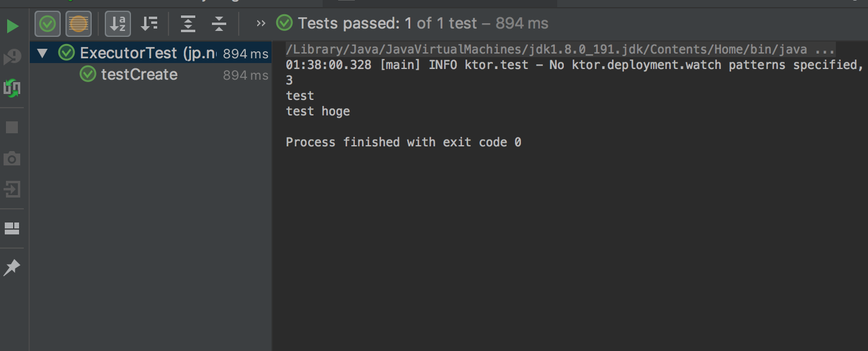868x351 pixels.
Task: Collapse all test nodes
Action: click(x=219, y=24)
